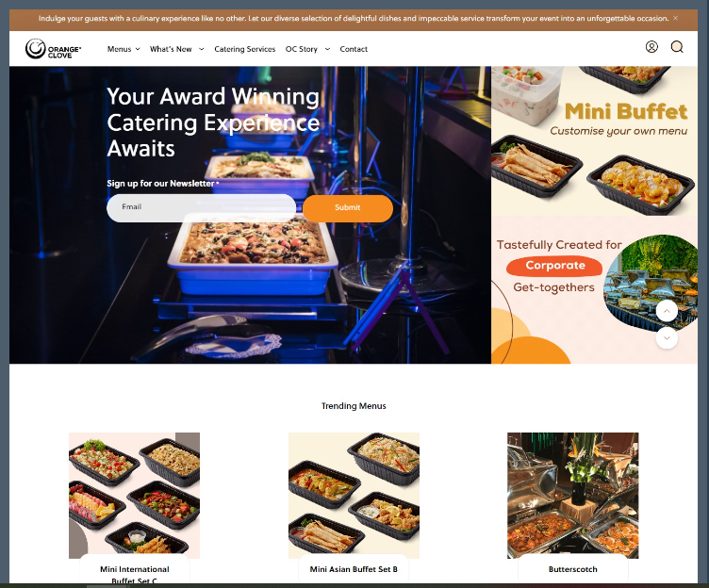The height and width of the screenshot is (588, 709).
Task: Open the Mini Buffet banner
Action: tap(594, 140)
